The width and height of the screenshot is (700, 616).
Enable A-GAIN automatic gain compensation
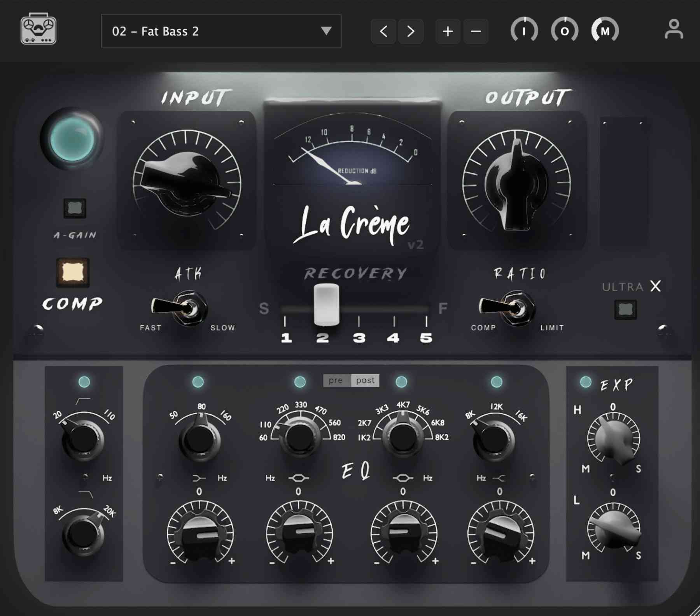coord(75,209)
